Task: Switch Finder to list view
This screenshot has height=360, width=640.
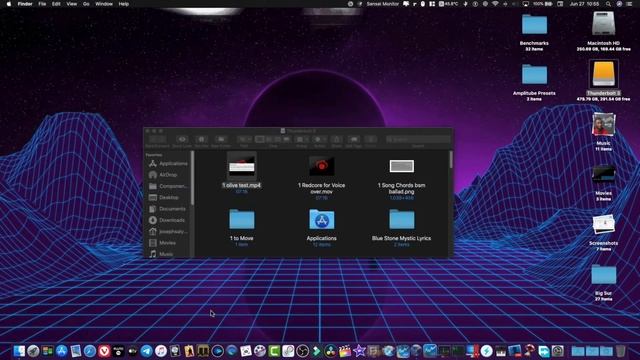Action: click(x=269, y=140)
